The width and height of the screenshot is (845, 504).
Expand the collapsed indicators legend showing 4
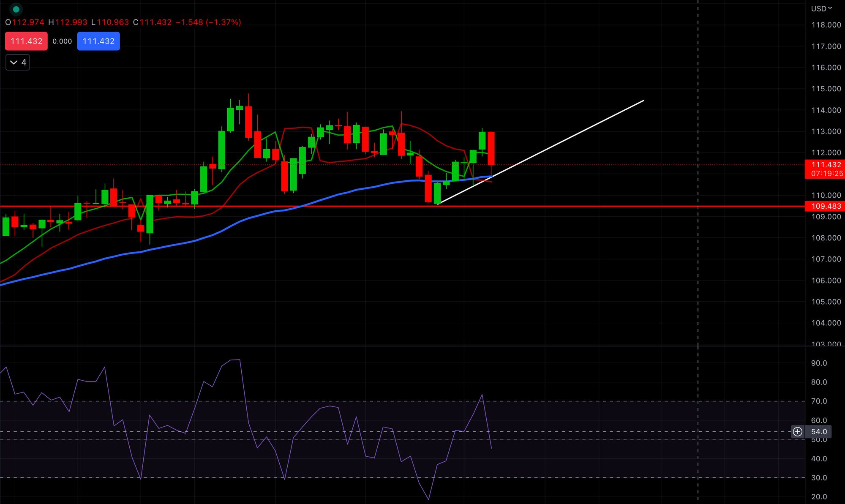18,63
